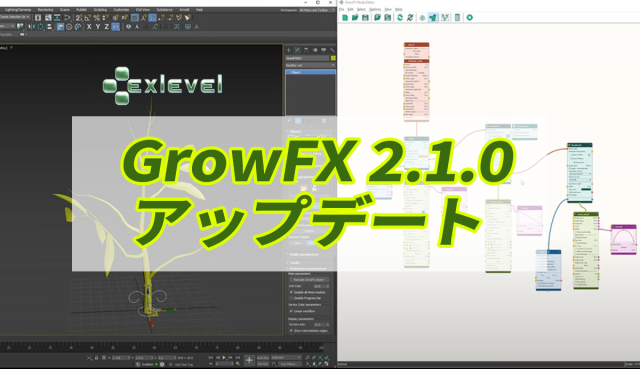Toggle Disable all Meta meshes checkbox

[291, 292]
